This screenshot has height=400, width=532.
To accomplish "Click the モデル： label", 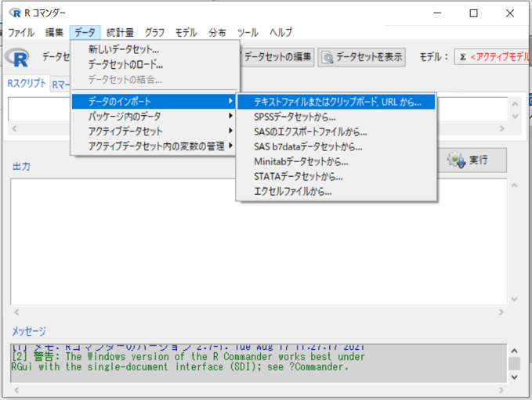I will [x=434, y=57].
